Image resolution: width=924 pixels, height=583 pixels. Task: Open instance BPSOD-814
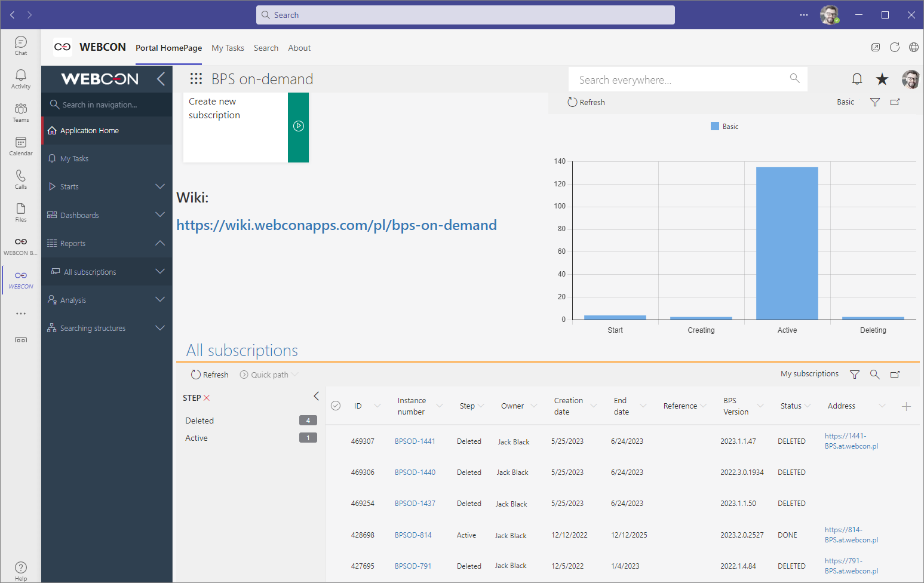point(413,535)
